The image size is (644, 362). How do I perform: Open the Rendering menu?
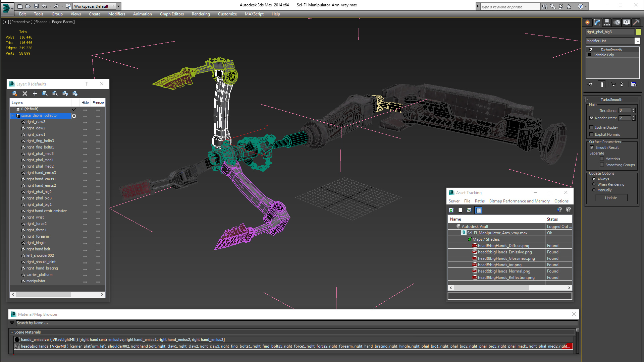click(x=201, y=14)
